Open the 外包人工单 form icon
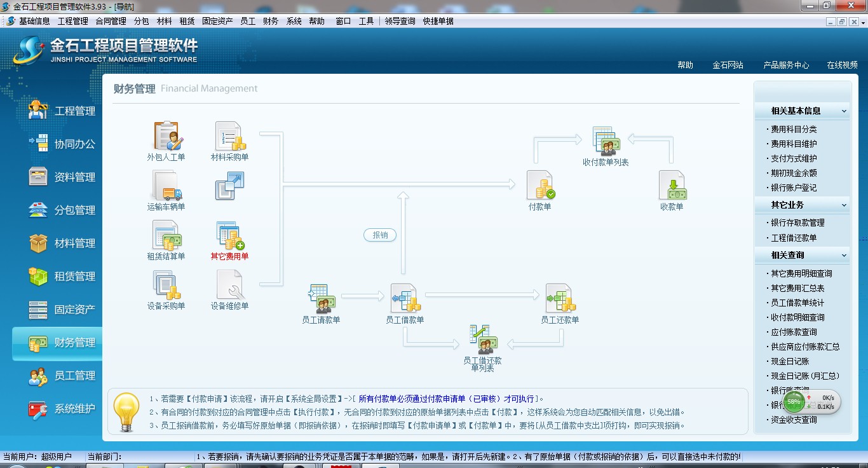The width and height of the screenshot is (868, 468). point(168,135)
